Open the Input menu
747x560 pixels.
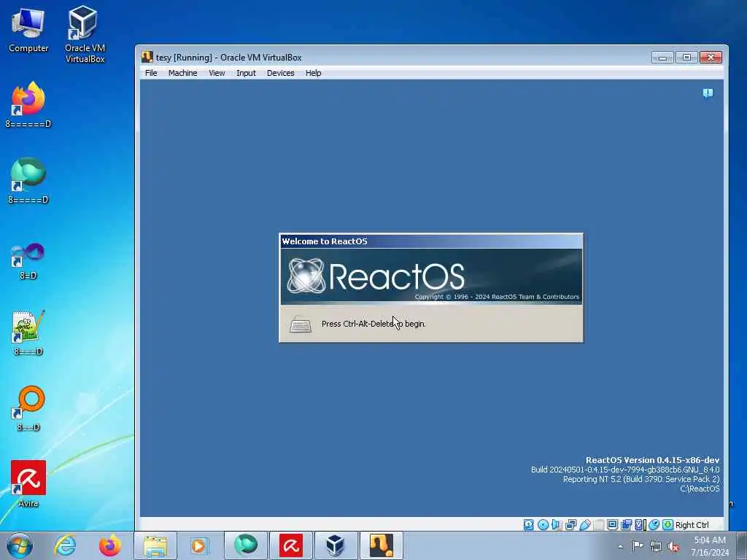pyautogui.click(x=246, y=73)
